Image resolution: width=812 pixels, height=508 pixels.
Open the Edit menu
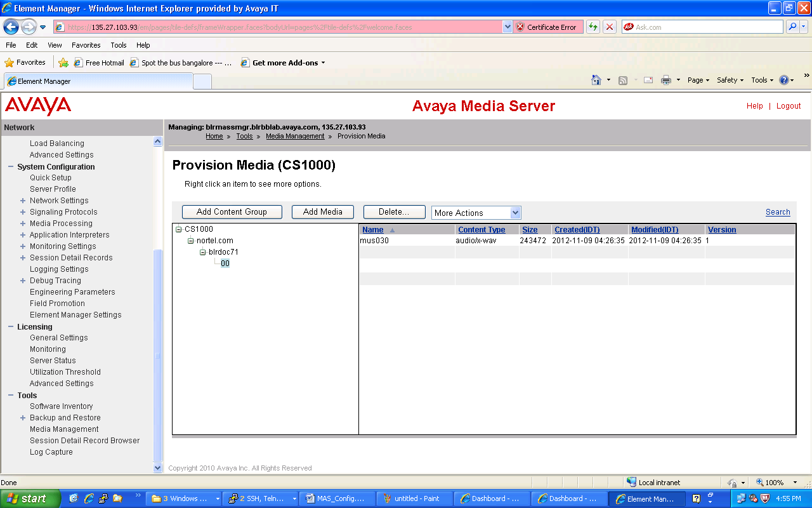32,45
